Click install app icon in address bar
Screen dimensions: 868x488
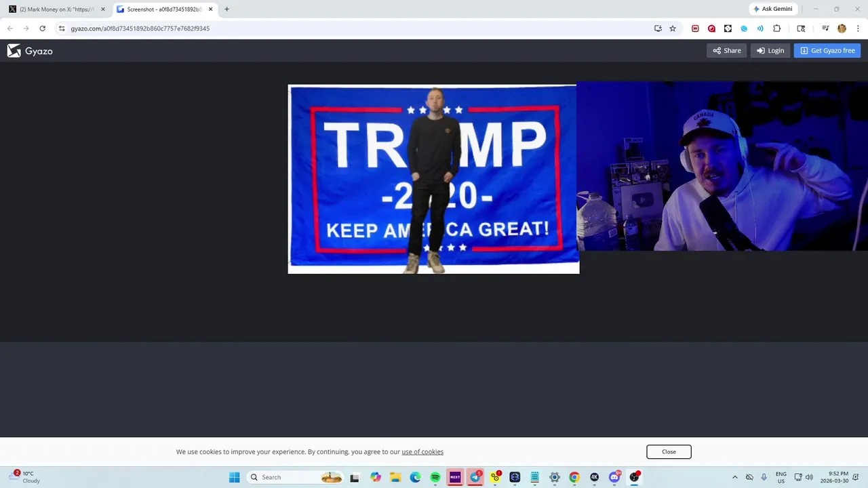(x=658, y=28)
